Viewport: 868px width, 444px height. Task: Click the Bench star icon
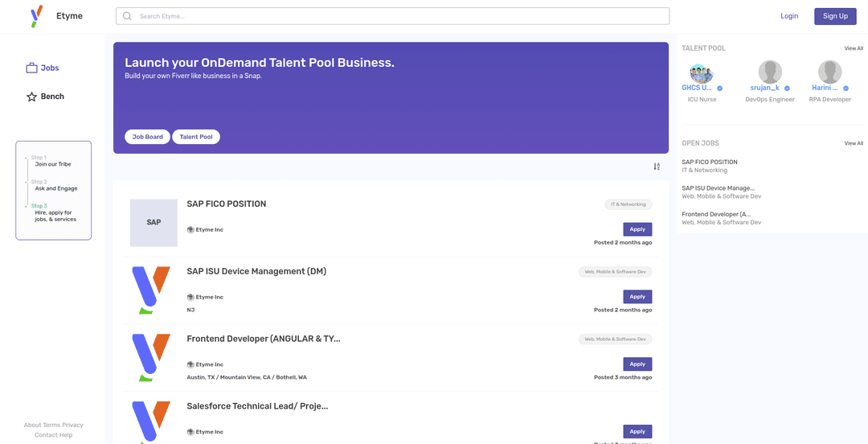[32, 97]
